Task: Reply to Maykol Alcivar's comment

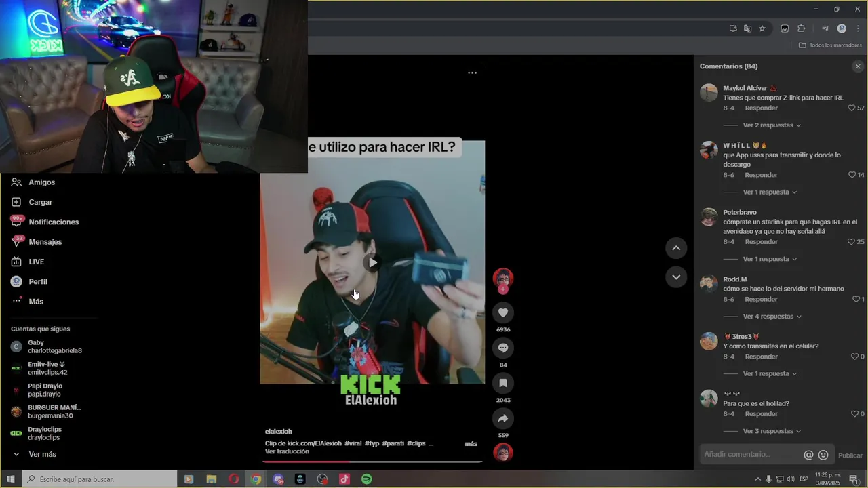Action: (761, 108)
